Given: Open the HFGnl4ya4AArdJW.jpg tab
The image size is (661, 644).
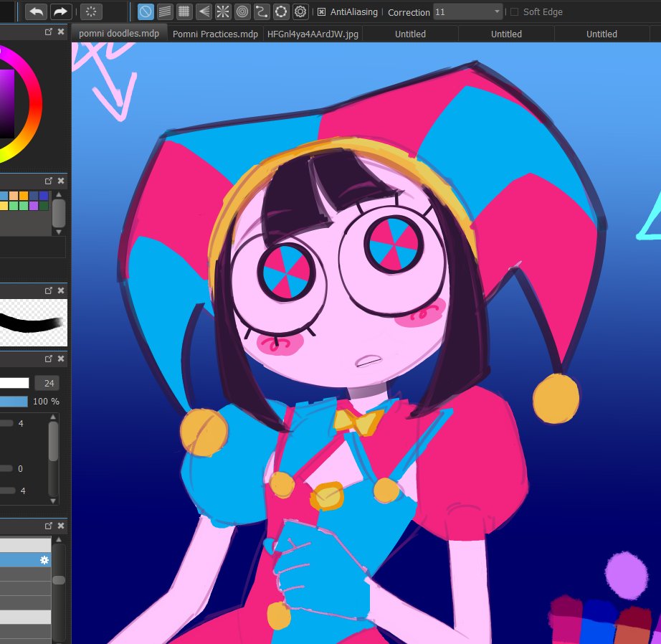Looking at the screenshot, I should click(x=313, y=34).
